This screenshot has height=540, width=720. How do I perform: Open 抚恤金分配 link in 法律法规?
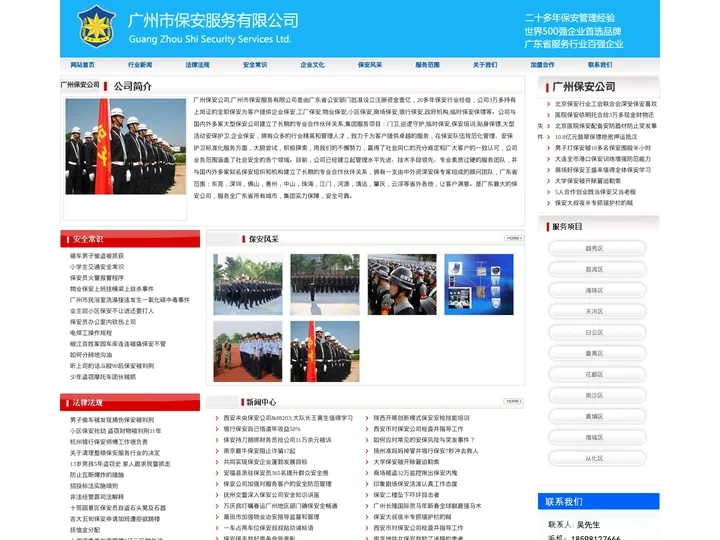click(85, 530)
